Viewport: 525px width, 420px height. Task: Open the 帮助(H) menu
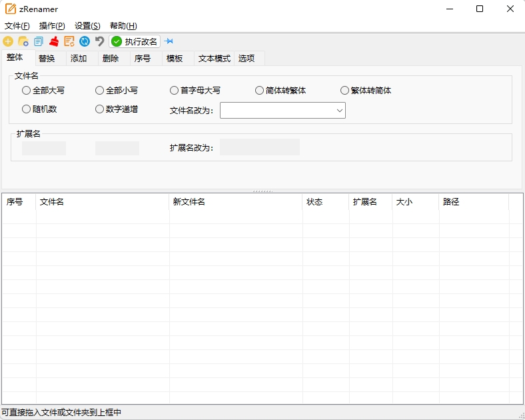[x=123, y=26]
